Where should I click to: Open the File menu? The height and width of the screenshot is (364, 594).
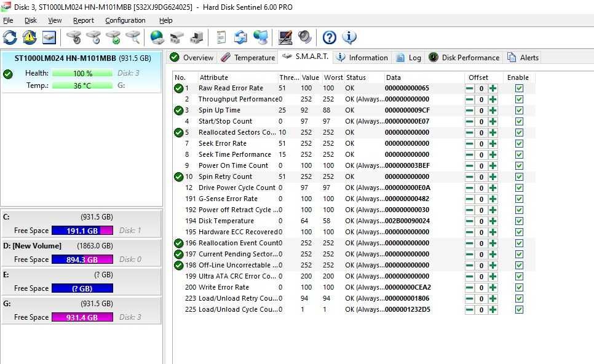tap(8, 20)
